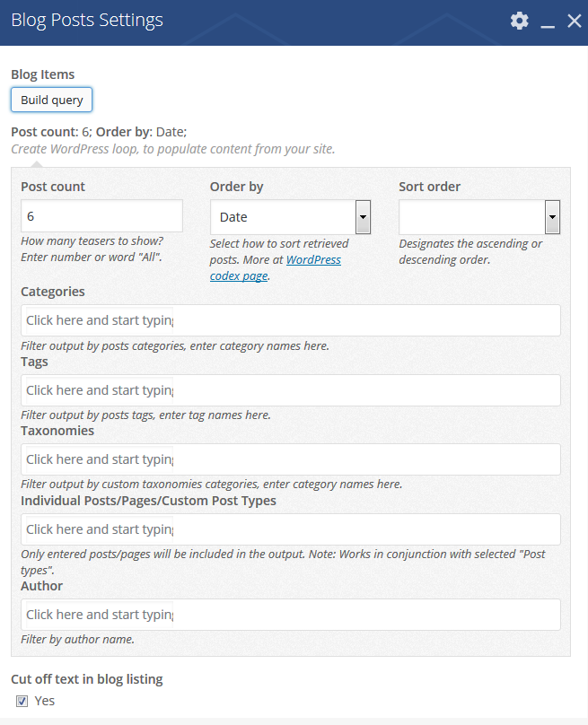
Task: Click the Yes label beside the checkbox
Action: [x=45, y=701]
